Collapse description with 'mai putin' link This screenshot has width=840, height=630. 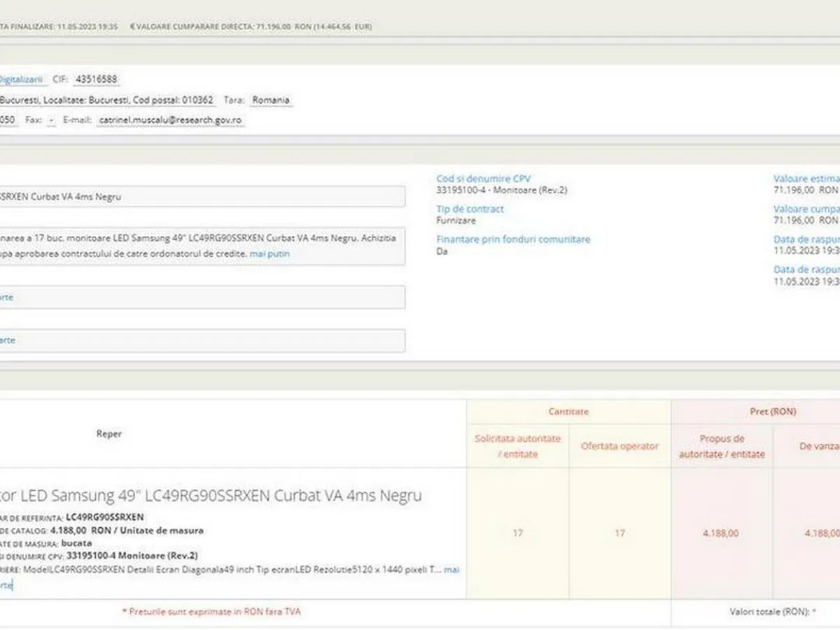pos(269,254)
